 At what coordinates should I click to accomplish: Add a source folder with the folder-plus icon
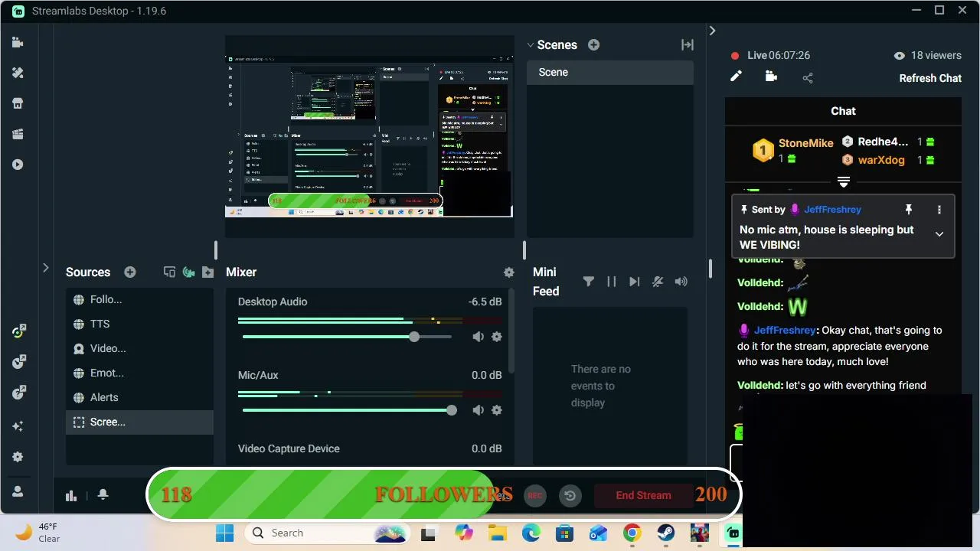coord(207,272)
